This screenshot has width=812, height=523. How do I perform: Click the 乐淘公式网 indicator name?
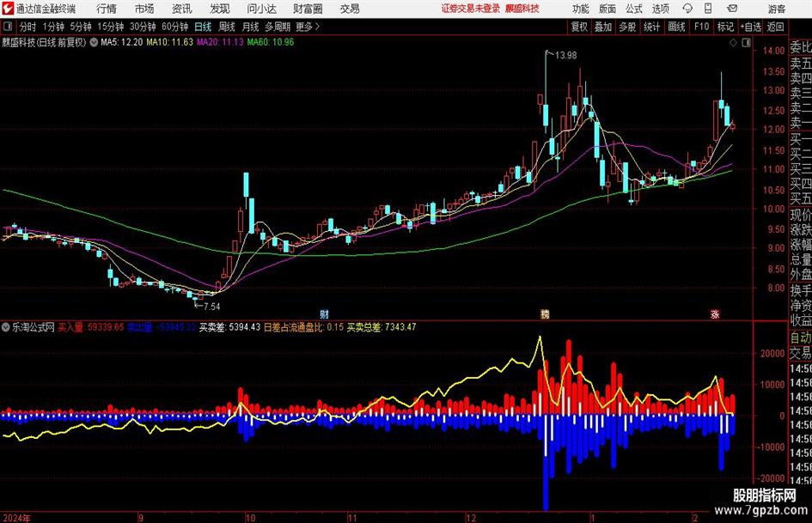tap(34, 327)
